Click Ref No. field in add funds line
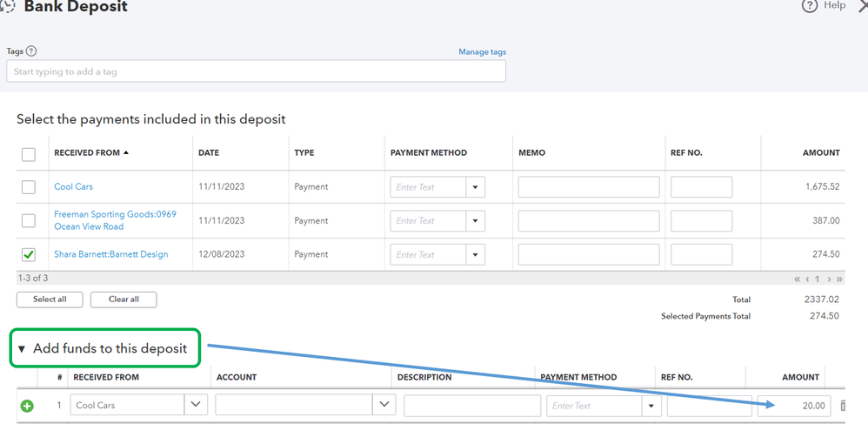Screen dimensions: 868x424 (x=710, y=406)
